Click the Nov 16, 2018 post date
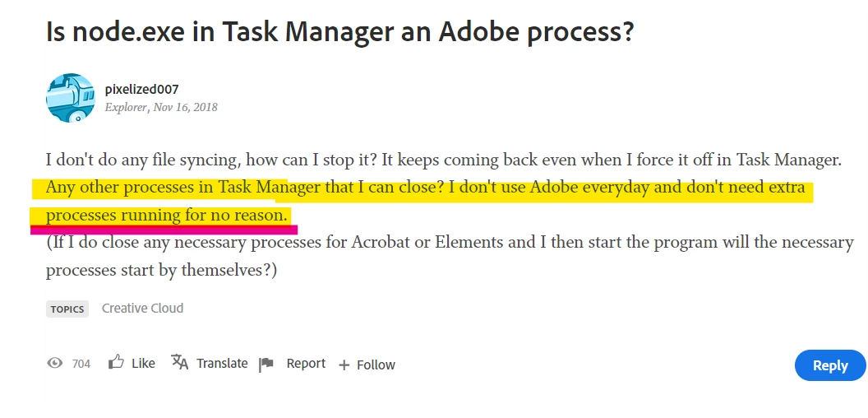 point(185,107)
